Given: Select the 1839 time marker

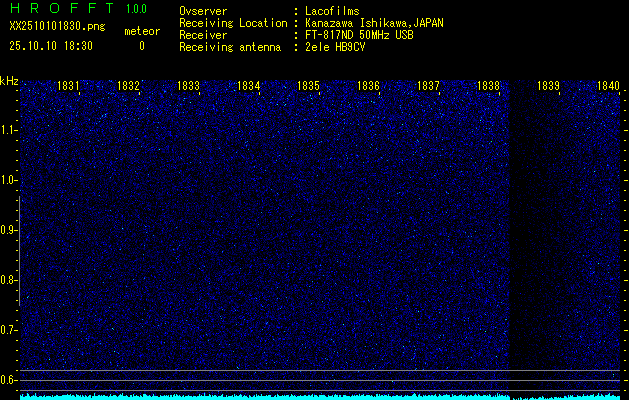Looking at the screenshot, I should (548, 86).
